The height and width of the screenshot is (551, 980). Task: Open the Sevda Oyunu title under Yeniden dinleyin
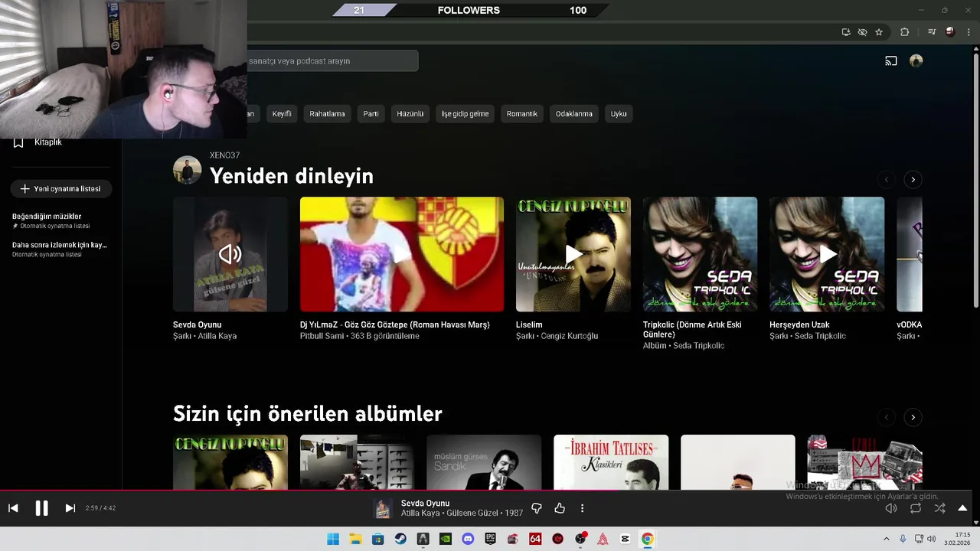[x=197, y=325]
